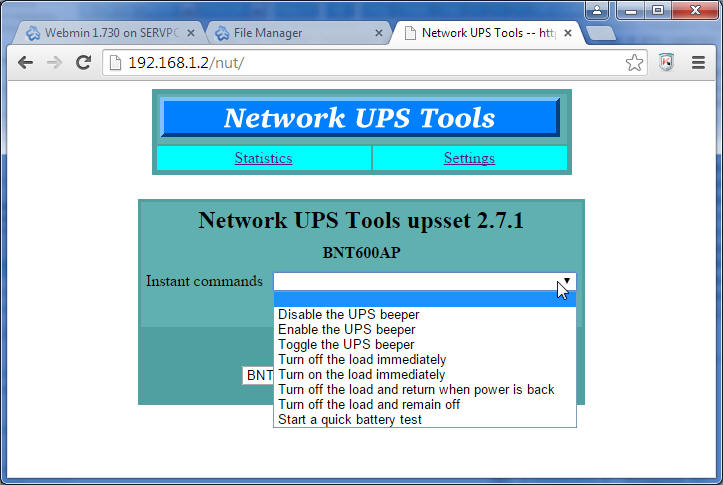This screenshot has height=485, width=723.
Task: Click the address bar URL 192.168.1.2/nut/
Action: (186, 63)
